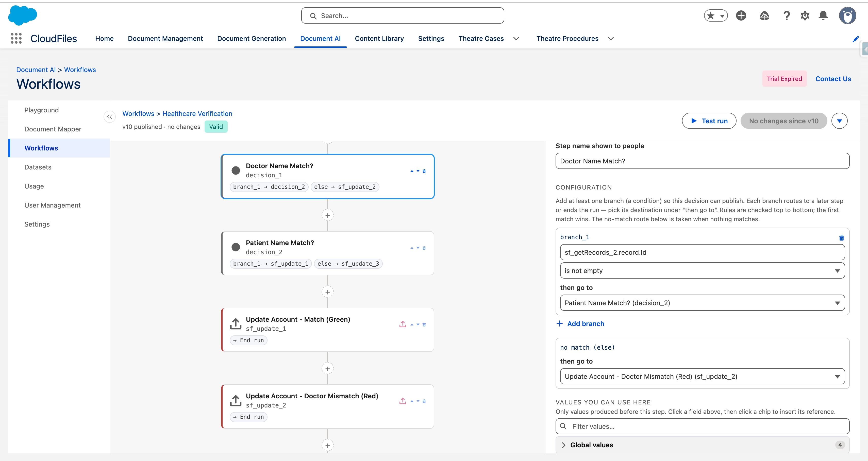Delete the sf_update_2 step
The width and height of the screenshot is (868, 461).
point(424,401)
